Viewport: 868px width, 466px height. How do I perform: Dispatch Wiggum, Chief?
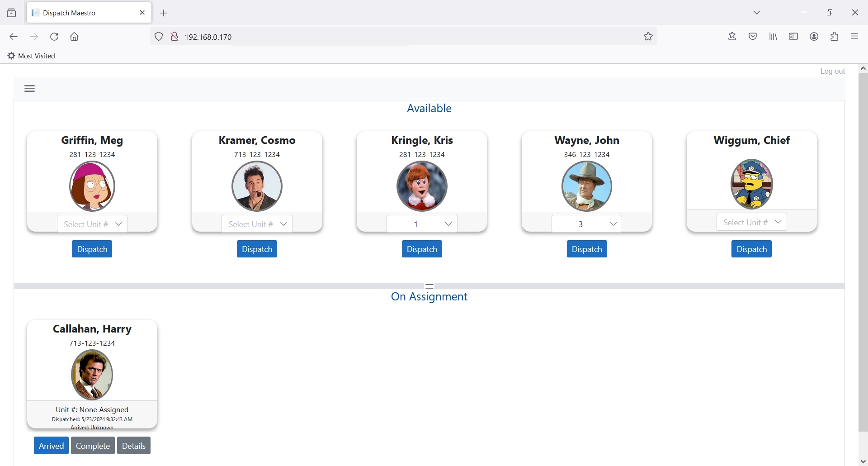752,249
